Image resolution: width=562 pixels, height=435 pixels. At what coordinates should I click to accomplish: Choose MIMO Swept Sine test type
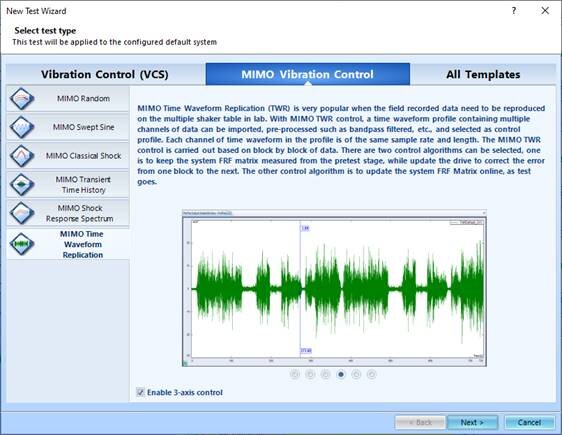tap(67, 127)
